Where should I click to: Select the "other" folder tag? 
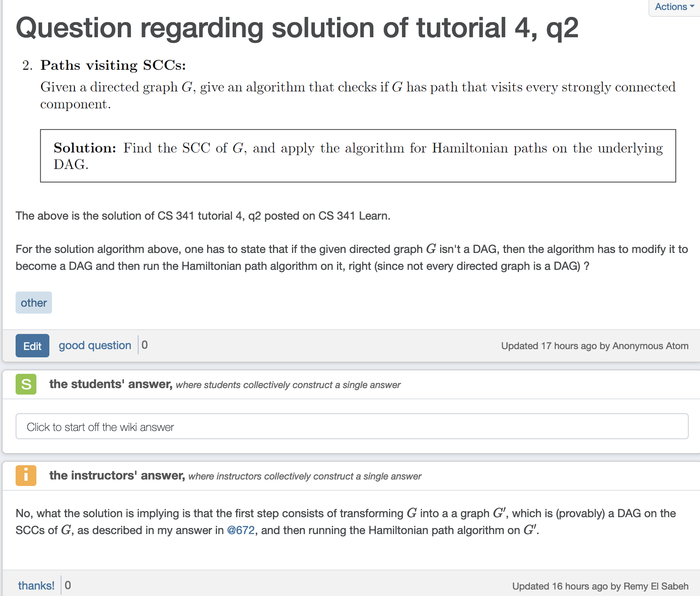click(34, 303)
